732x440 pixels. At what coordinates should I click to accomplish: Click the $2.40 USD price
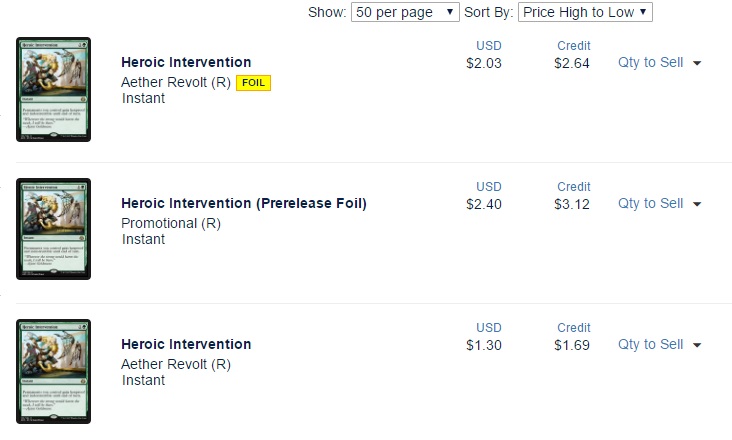[484, 204]
